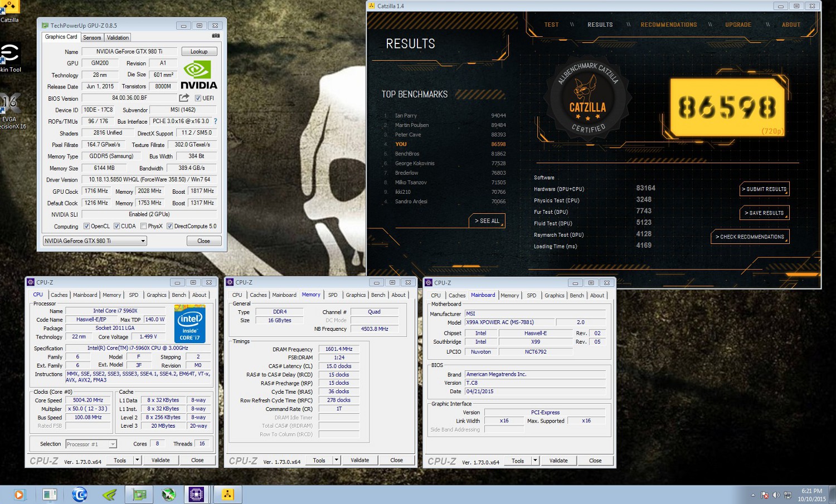The height and width of the screenshot is (504, 836).
Task: Show hidden system tray icons
Action: [753, 495]
